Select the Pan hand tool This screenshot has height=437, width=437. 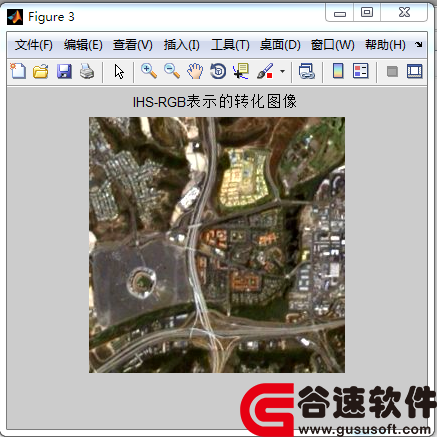195,71
